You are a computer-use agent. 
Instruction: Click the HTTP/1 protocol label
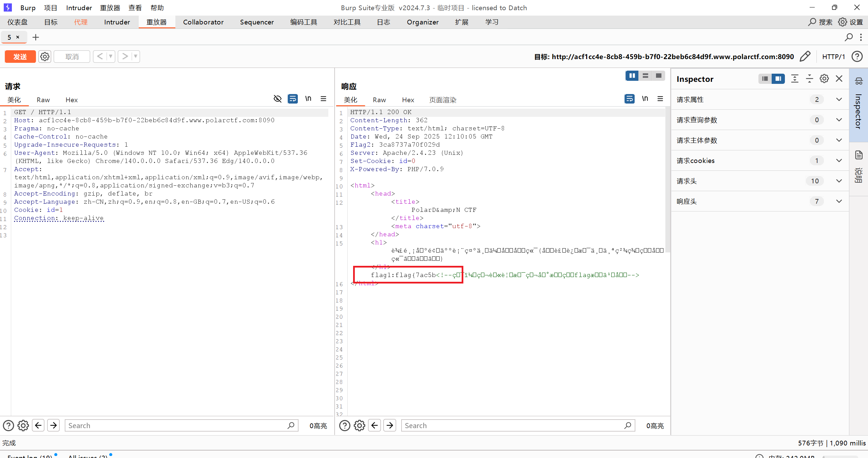point(833,57)
